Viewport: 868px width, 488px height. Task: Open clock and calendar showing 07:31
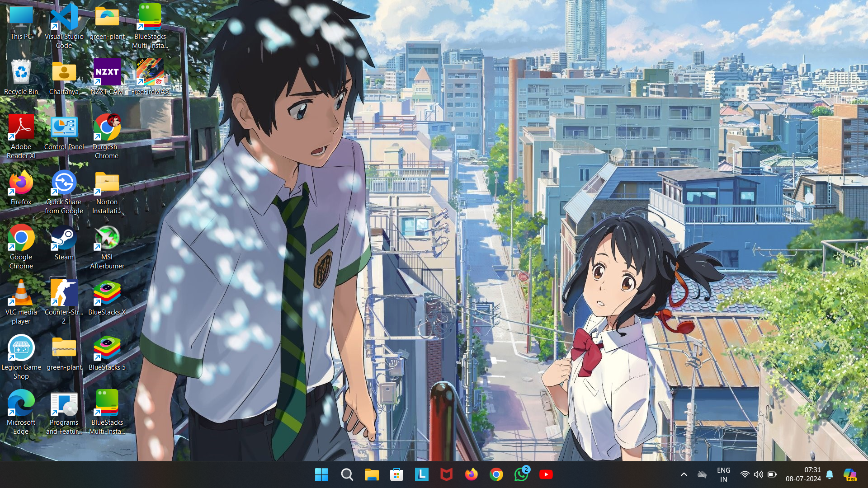click(x=803, y=474)
